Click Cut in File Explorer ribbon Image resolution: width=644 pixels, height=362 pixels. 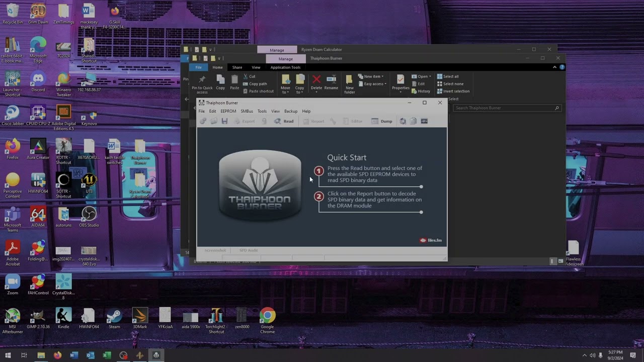(x=249, y=76)
